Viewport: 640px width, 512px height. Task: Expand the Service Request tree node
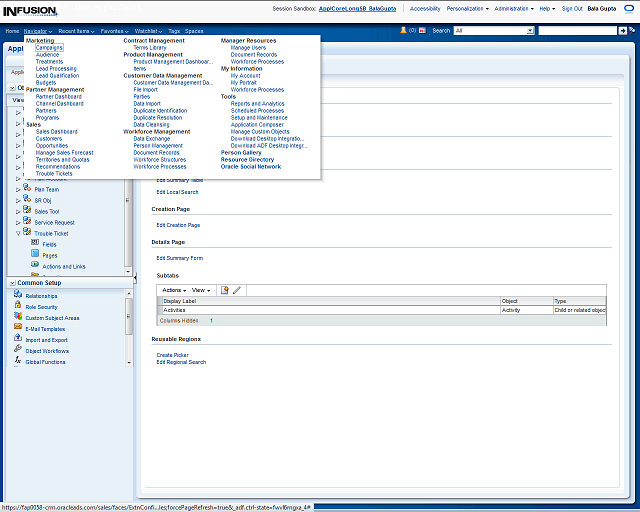[18, 222]
